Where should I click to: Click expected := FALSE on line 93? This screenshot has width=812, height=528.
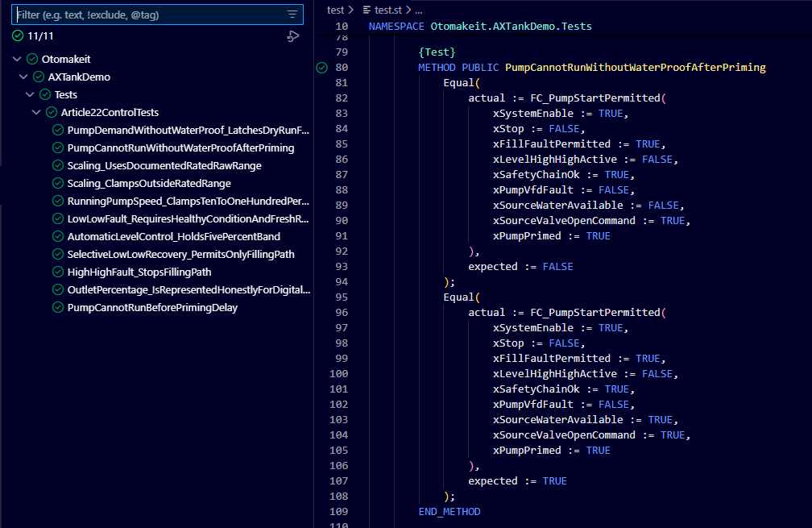520,266
